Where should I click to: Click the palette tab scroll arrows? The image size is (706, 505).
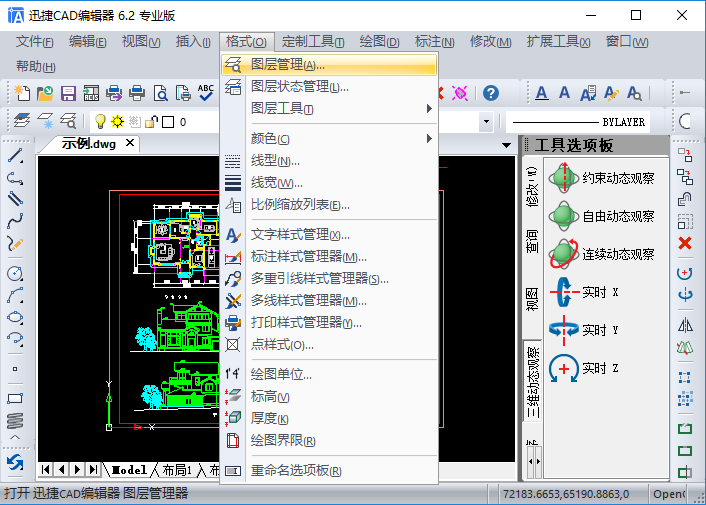(x=534, y=462)
